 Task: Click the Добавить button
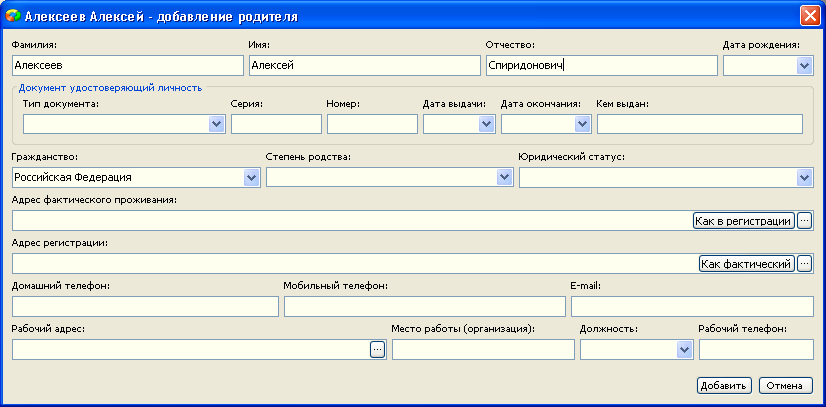tap(724, 385)
